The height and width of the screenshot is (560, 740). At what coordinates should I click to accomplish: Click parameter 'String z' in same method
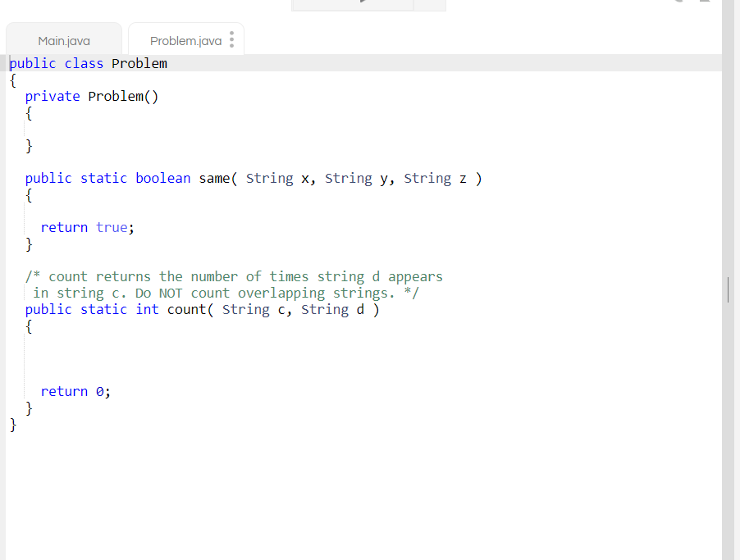pos(435,179)
